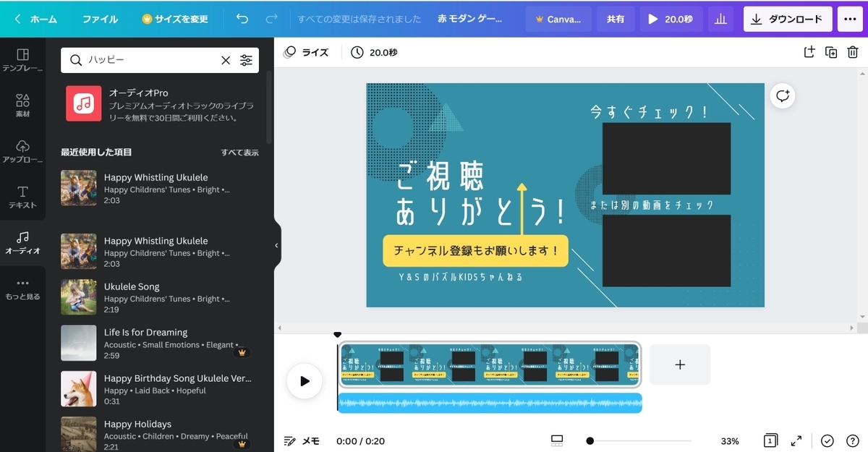868x452 pixels.
Task: Click the checkmark circle icon
Action: pos(827,440)
